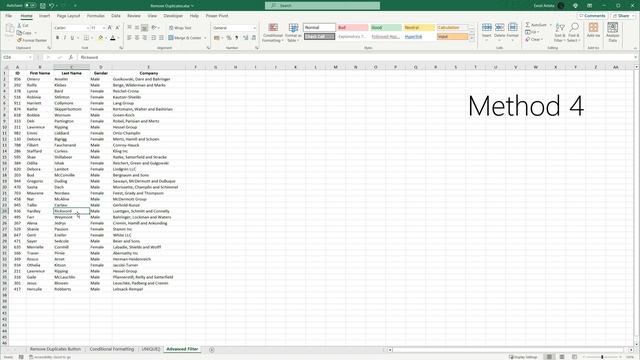This screenshot has width=640, height=360.
Task: Open Conditional Formatting menu
Action: pos(273,33)
